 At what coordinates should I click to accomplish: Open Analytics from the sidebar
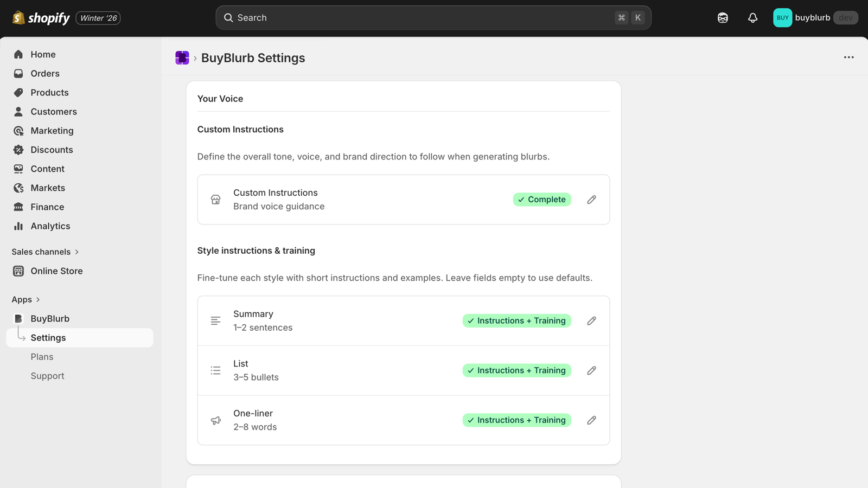point(50,226)
